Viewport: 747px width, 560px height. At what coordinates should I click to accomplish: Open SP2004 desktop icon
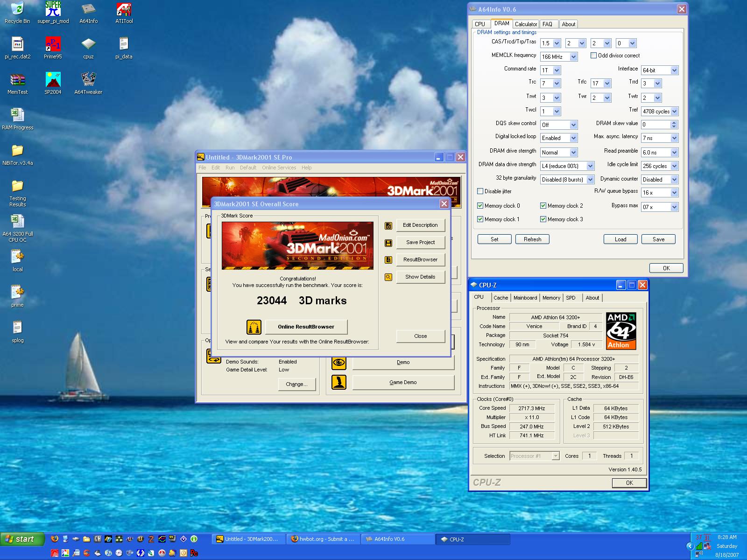[53, 84]
